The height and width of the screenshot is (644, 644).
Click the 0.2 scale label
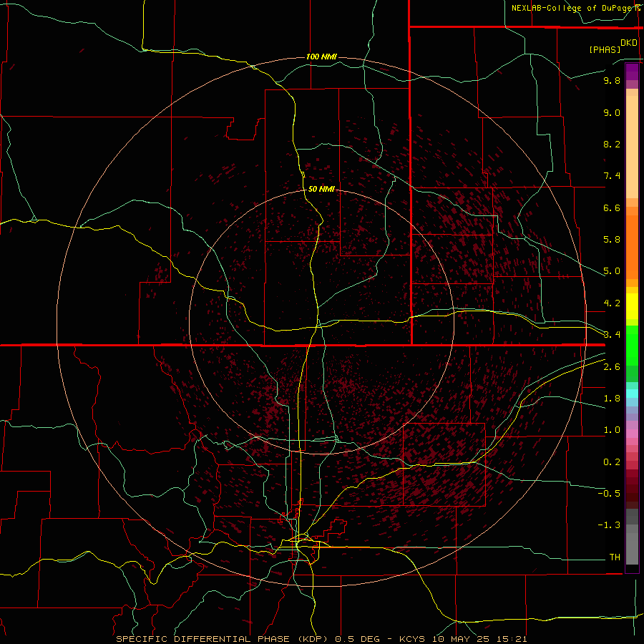pos(612,462)
